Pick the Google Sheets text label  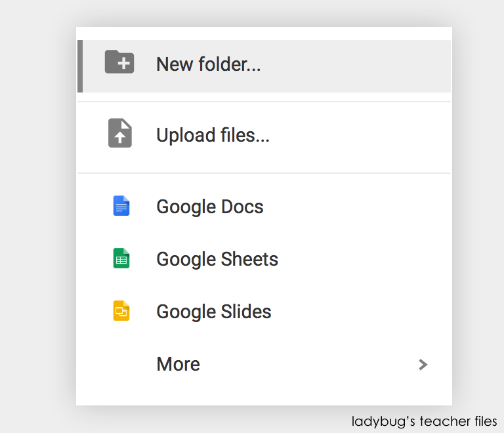pyautogui.click(x=217, y=259)
